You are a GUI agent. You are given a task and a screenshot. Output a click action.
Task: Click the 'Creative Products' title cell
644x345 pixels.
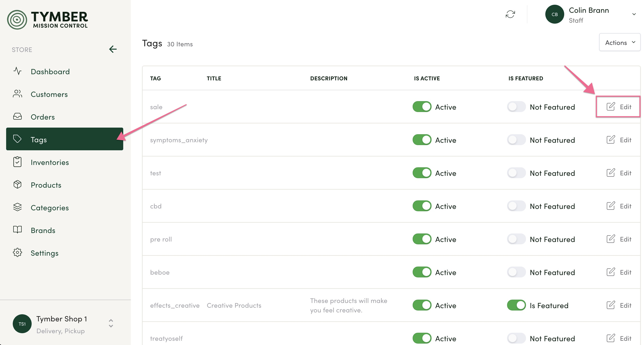coord(234,305)
